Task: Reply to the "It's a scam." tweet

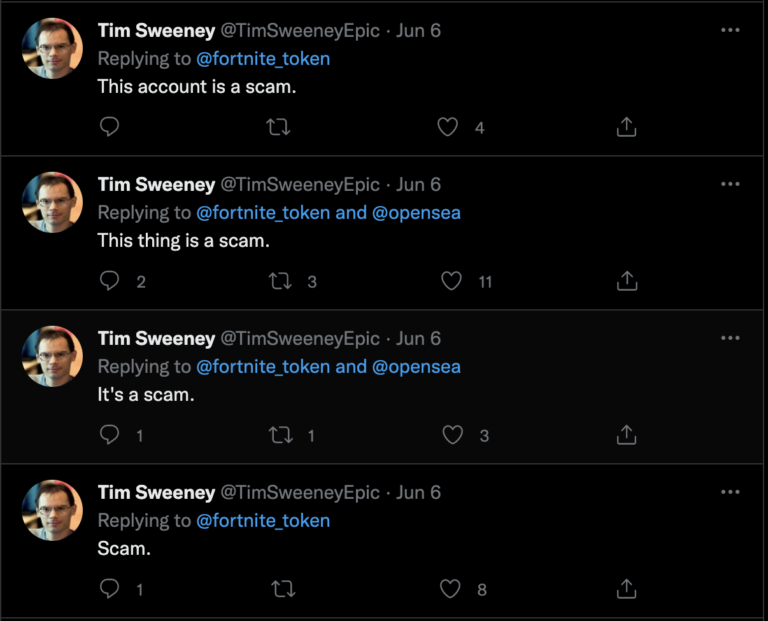Action: pos(111,435)
